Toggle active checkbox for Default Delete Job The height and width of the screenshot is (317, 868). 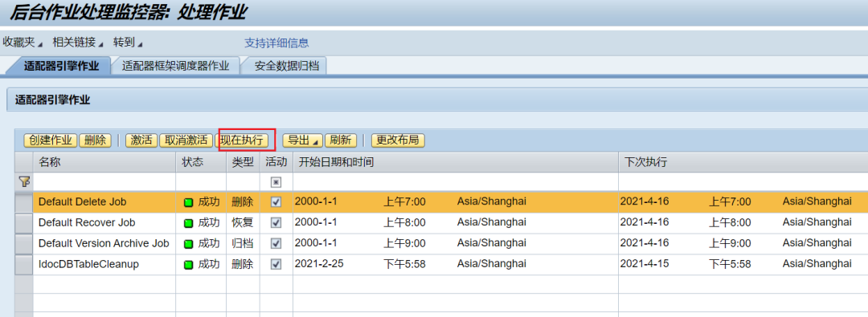pos(276,202)
